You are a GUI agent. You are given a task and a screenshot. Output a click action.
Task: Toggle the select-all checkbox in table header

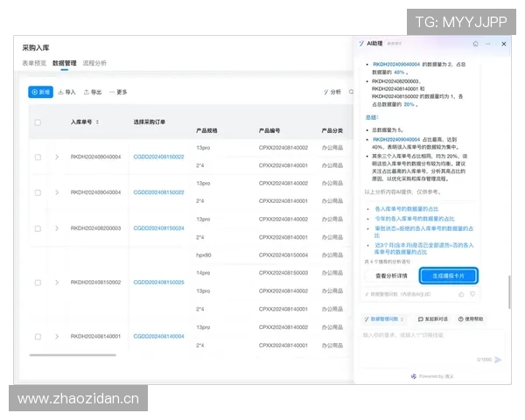tap(38, 122)
